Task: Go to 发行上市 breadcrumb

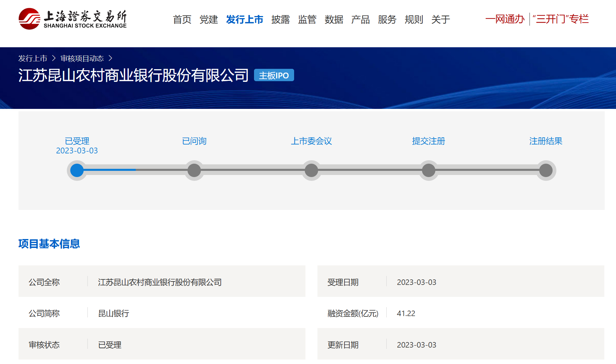Action: (x=33, y=59)
